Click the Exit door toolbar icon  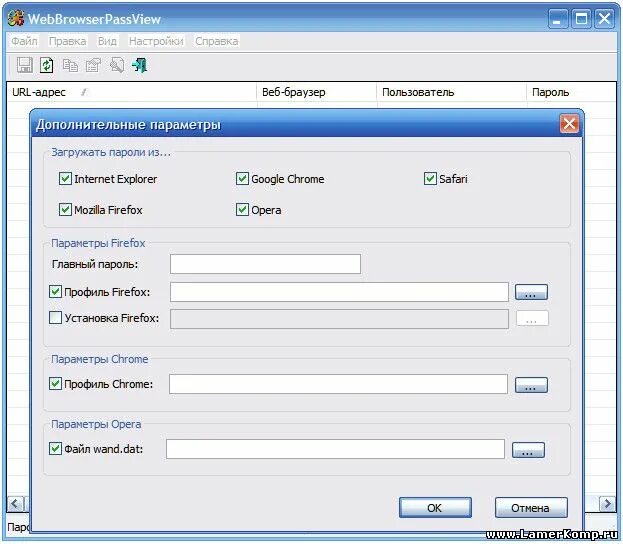(x=139, y=65)
